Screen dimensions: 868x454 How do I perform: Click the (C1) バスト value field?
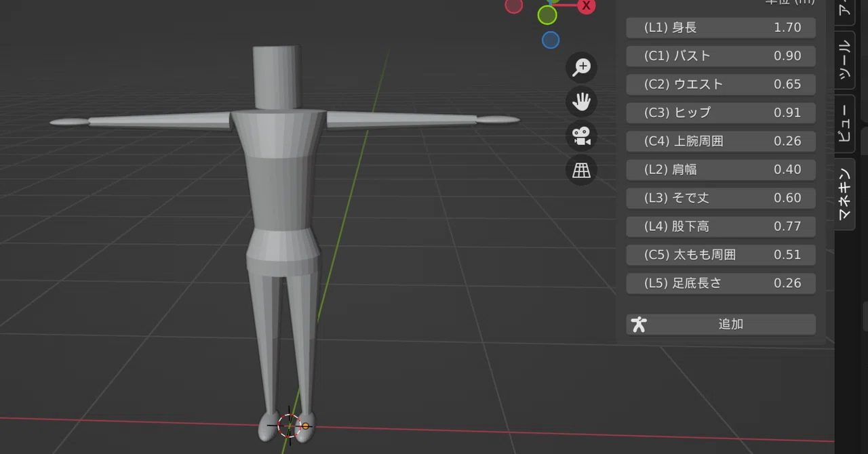click(x=721, y=56)
